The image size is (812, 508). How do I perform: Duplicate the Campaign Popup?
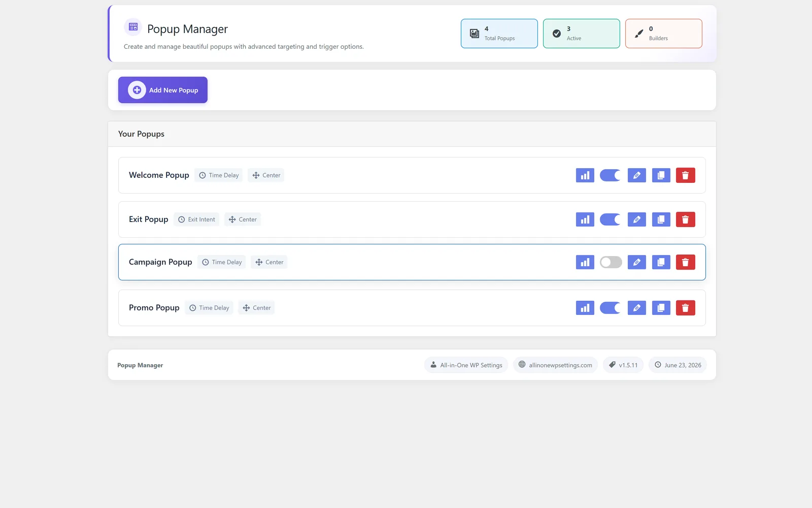pos(661,262)
